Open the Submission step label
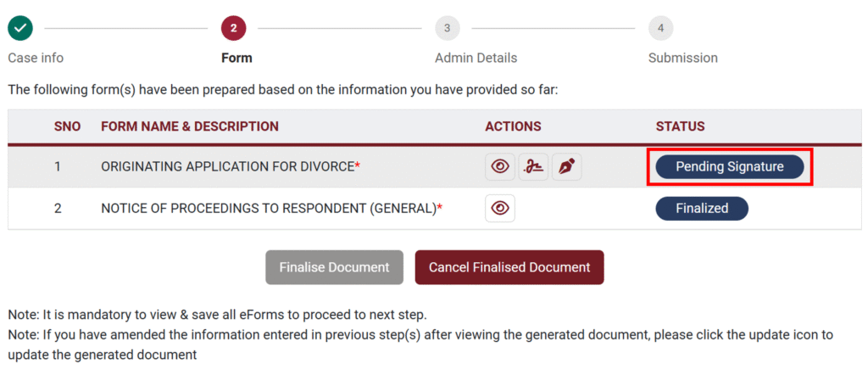The height and width of the screenshot is (381, 868). tap(682, 58)
